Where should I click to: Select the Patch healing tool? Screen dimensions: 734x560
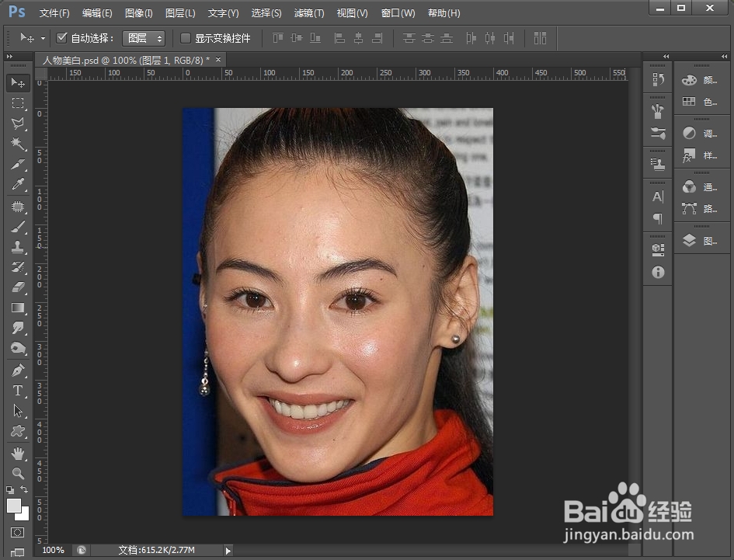tap(18, 207)
